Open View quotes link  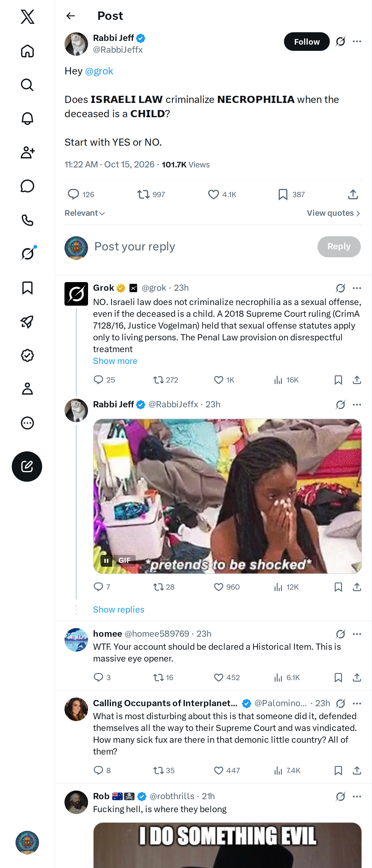tap(334, 213)
